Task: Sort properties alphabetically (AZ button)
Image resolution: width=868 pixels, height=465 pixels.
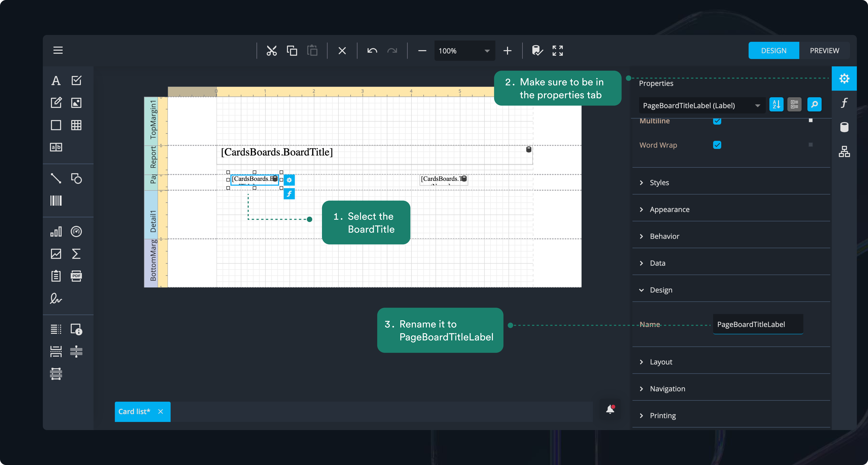Action: (776, 104)
